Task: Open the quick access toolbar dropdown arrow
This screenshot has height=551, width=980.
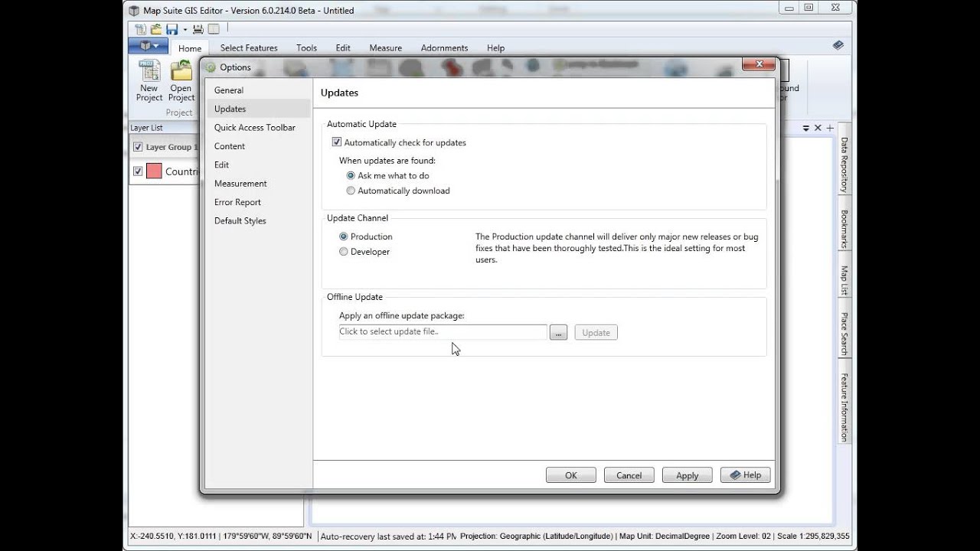Action: (x=185, y=30)
